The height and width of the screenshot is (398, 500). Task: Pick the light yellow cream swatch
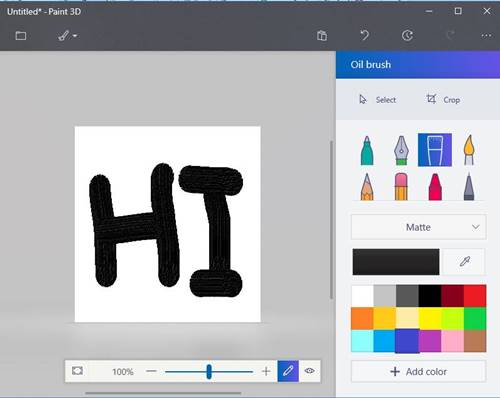coord(407,318)
